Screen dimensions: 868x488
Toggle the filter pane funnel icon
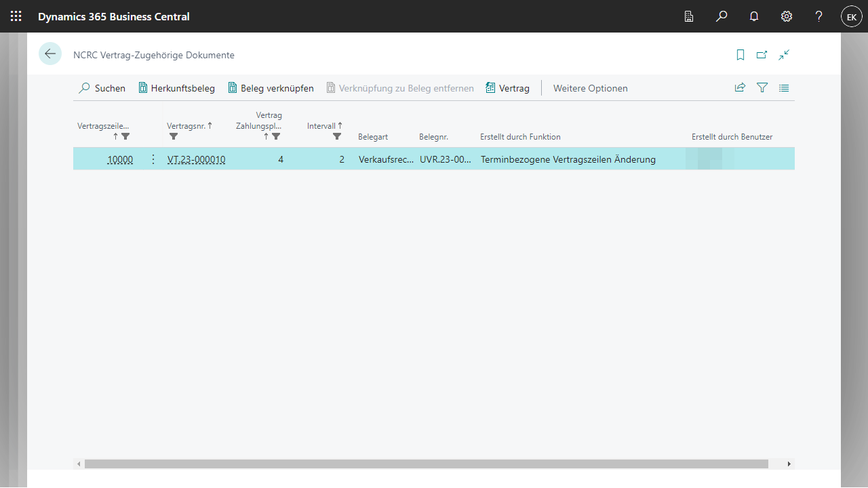pyautogui.click(x=762, y=87)
